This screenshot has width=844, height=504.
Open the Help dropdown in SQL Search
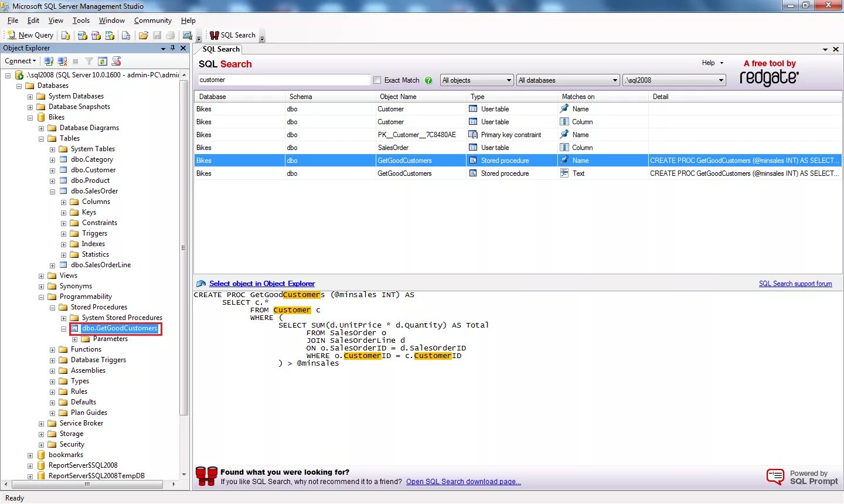coord(713,63)
